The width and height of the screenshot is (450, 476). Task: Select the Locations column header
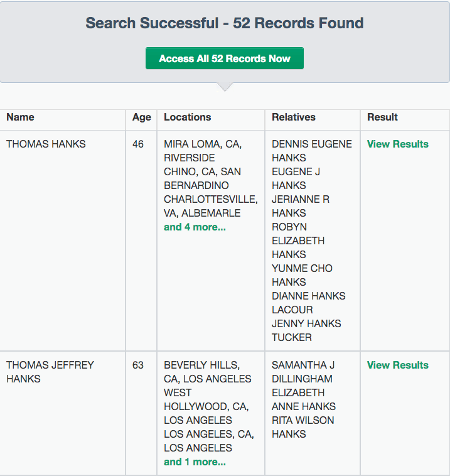[187, 117]
